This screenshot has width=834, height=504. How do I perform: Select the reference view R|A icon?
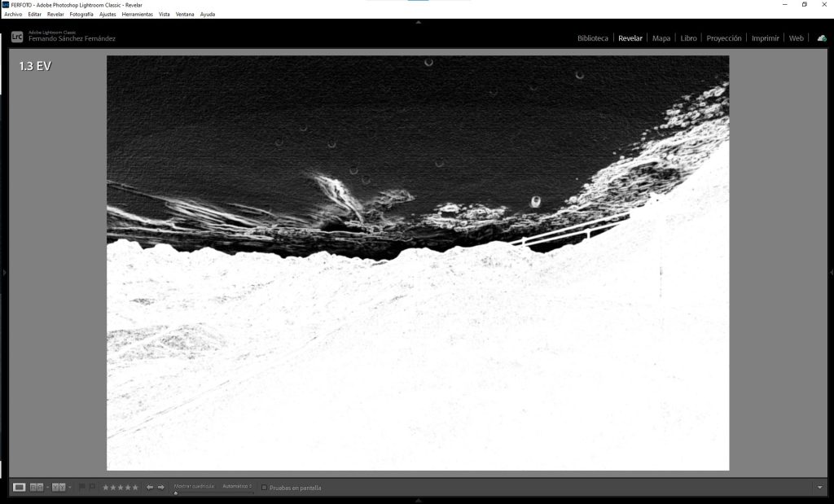(37, 487)
